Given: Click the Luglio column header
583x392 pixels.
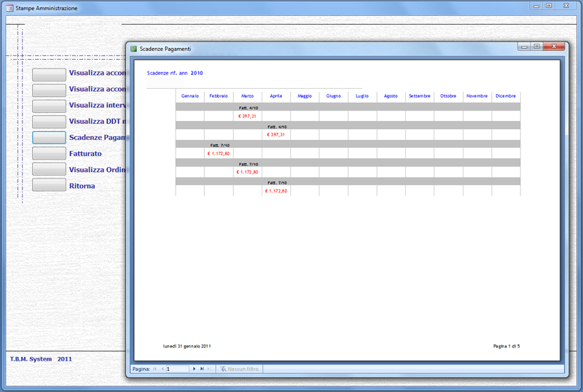Looking at the screenshot, I should (362, 96).
